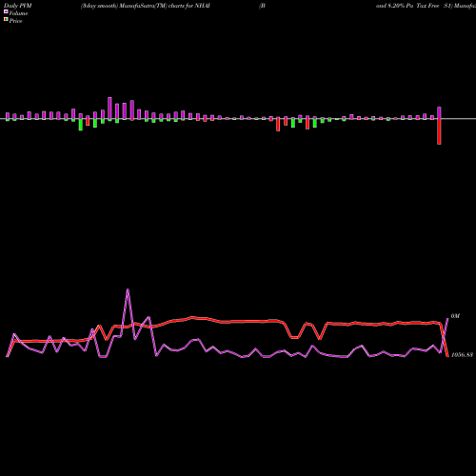Click the 0M volume value label

[x=455, y=316]
